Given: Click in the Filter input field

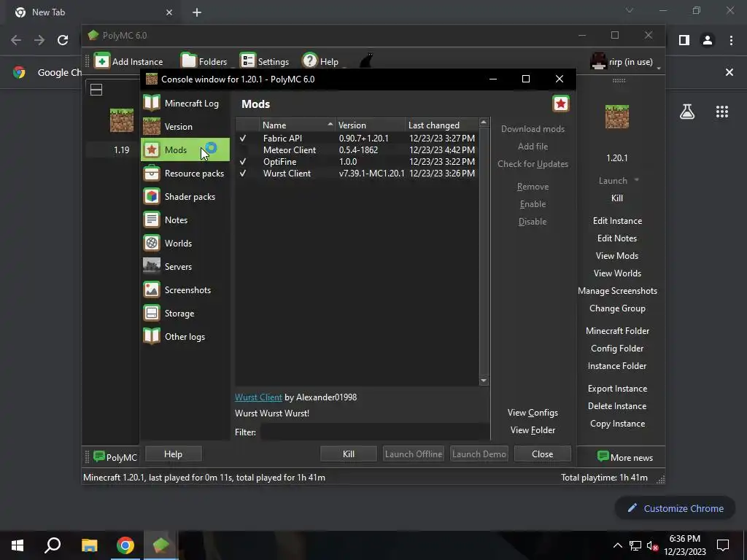Looking at the screenshot, I should coord(374,432).
